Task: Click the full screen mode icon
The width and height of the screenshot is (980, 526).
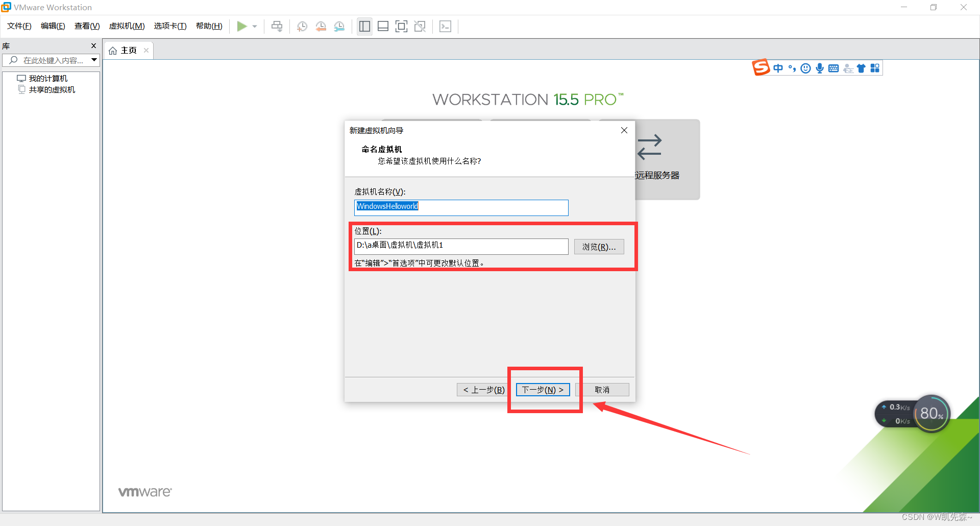Action: click(402, 26)
